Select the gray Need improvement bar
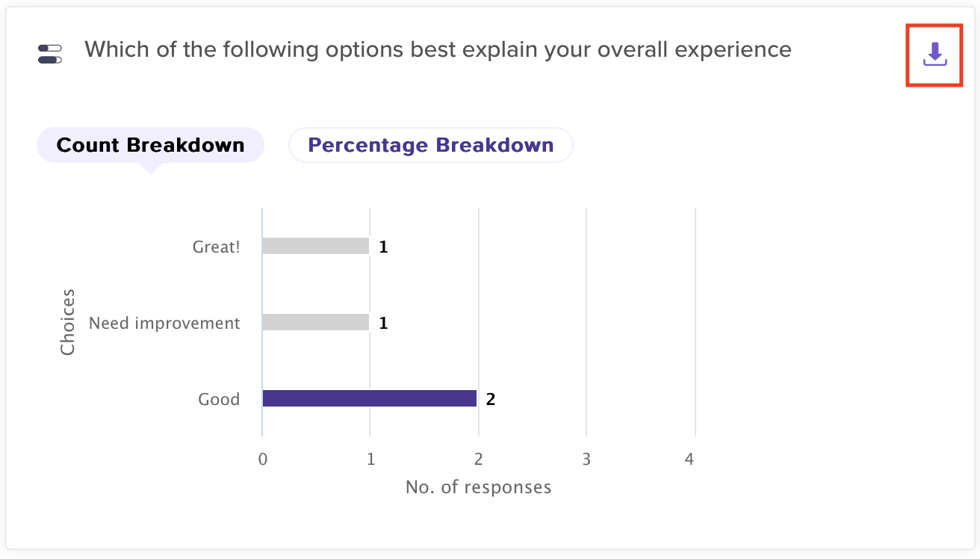 click(315, 322)
